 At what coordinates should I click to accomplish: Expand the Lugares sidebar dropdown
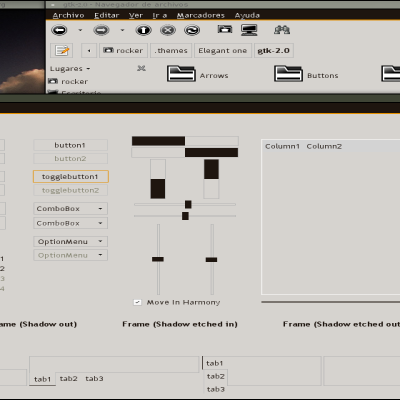[x=70, y=69]
